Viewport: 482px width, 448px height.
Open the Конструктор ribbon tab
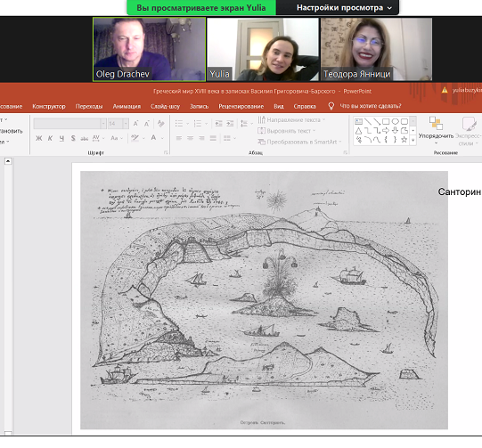tap(49, 106)
